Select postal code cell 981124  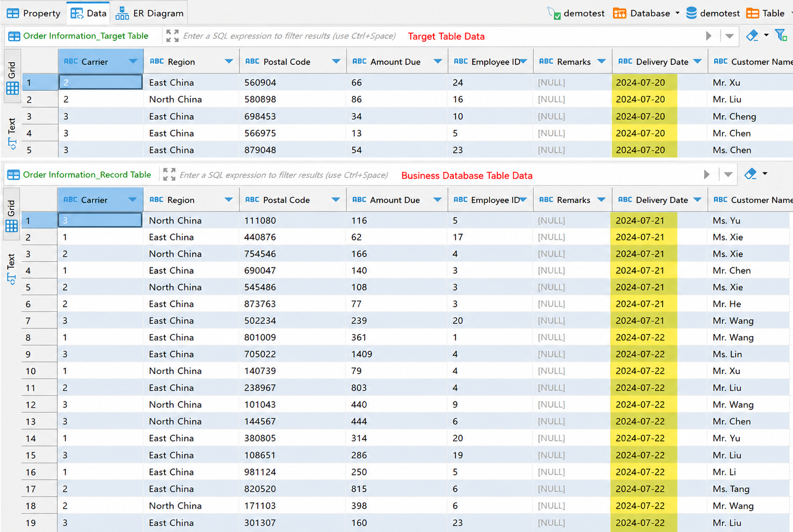(x=293, y=472)
